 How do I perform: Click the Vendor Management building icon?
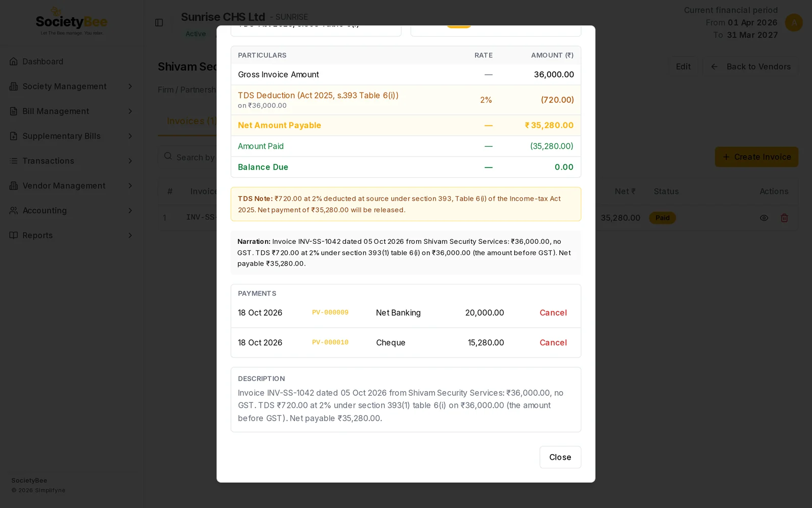click(x=14, y=186)
